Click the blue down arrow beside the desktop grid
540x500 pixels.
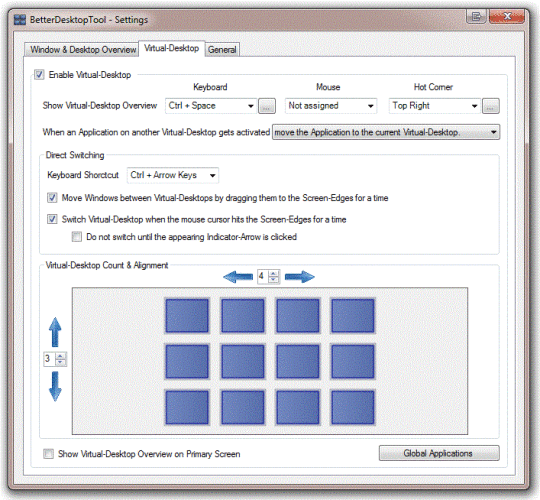(55, 386)
